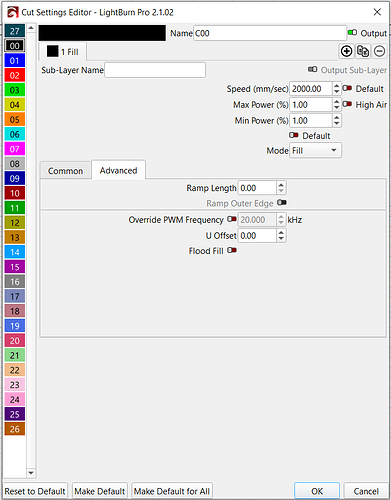Enable the Flood Fill switch

pos(232,250)
